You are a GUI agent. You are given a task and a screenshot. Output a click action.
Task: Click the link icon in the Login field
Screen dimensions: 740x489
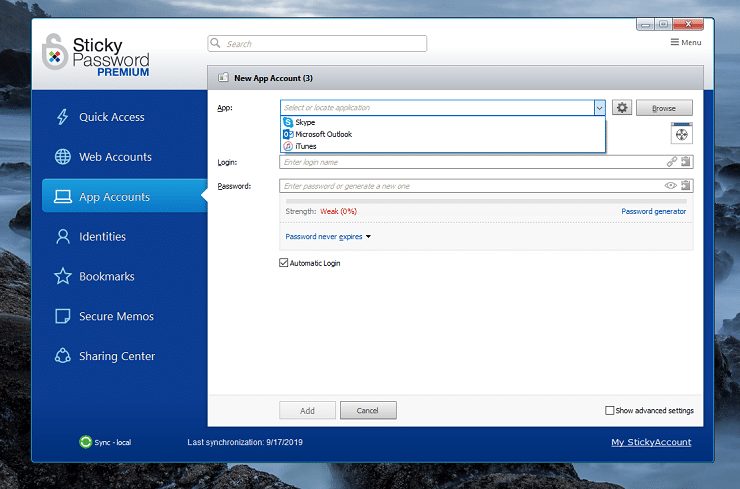(672, 161)
